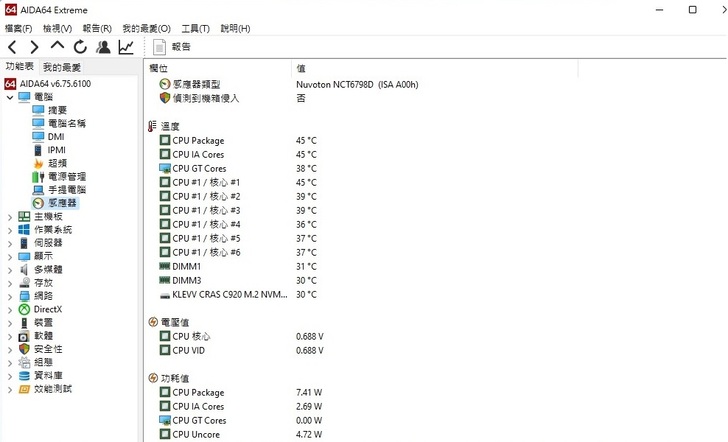
Task: Click the DirectX Xbox icon
Action: coord(24,309)
